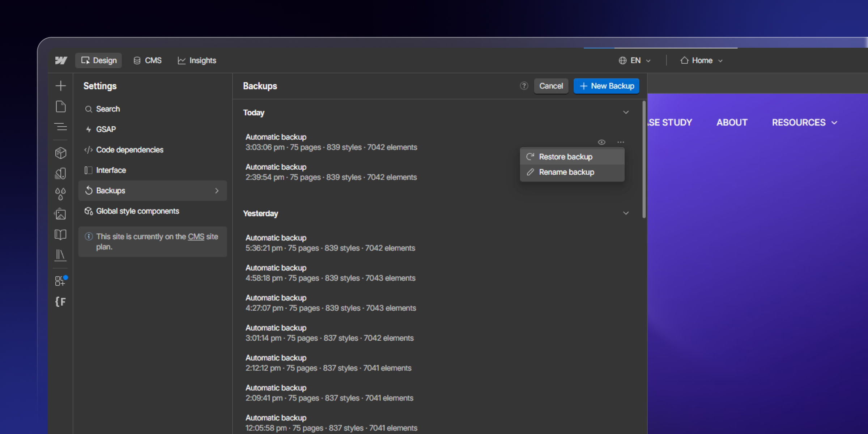The image size is (868, 434).
Task: Click the globe locale icon
Action: (622, 60)
